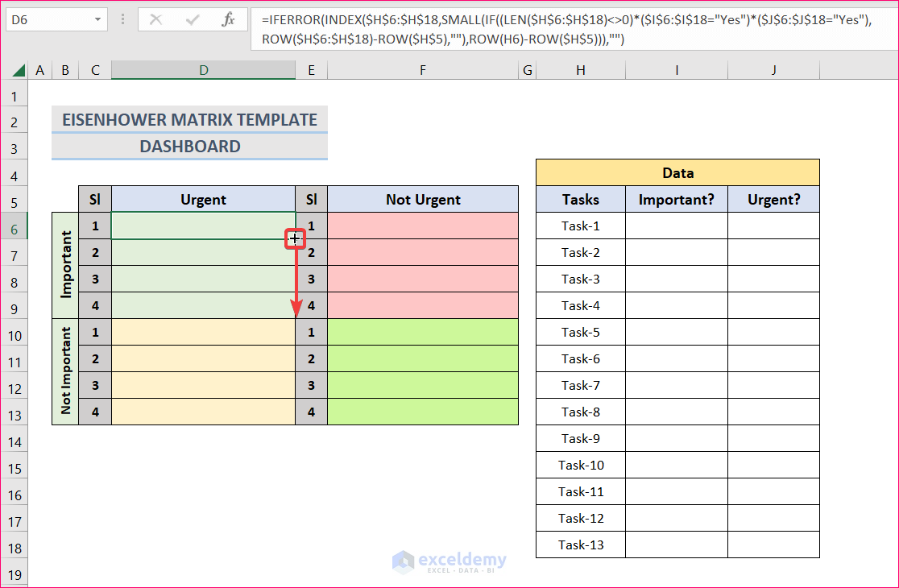
Task: Select column B header
Action: click(65, 70)
